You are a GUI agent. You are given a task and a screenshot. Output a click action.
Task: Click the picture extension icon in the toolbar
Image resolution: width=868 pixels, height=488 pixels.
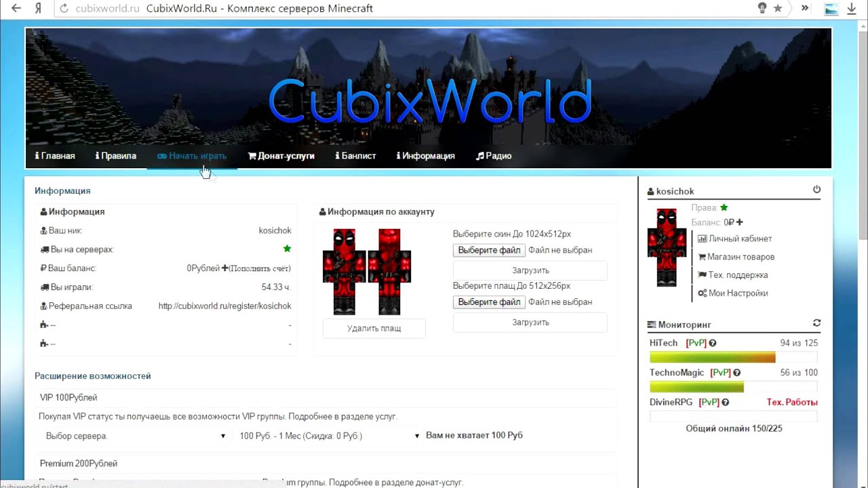pos(831,9)
